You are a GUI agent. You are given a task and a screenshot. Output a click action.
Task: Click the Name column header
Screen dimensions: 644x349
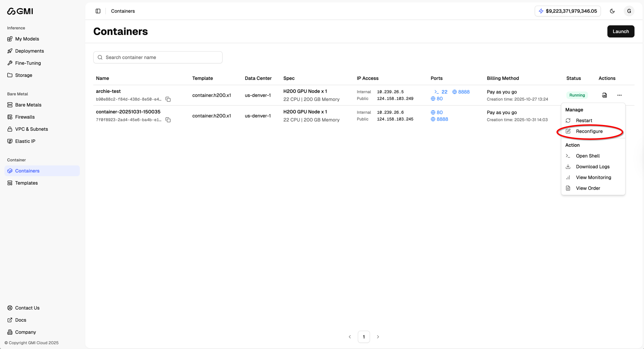pos(102,78)
